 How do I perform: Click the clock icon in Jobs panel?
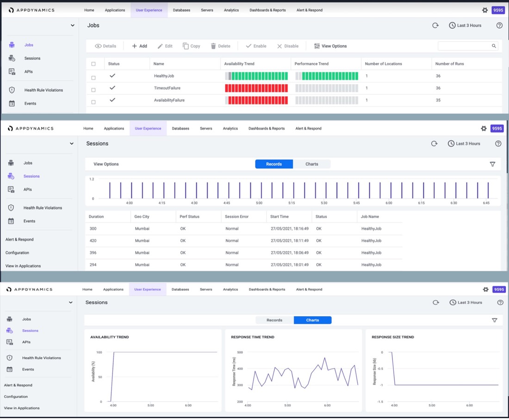452,25
